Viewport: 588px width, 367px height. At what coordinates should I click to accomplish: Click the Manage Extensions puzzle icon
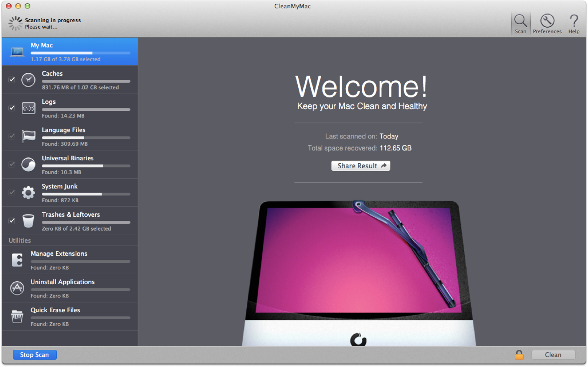17,260
